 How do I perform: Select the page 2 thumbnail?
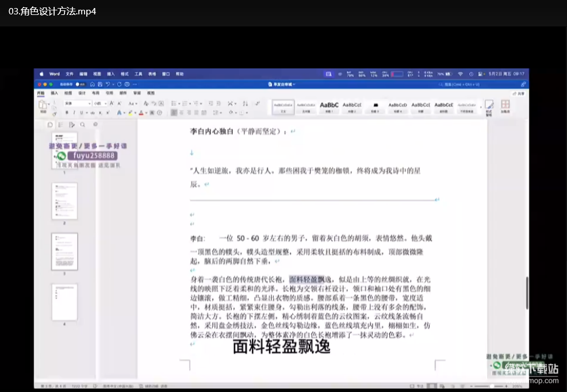point(64,201)
